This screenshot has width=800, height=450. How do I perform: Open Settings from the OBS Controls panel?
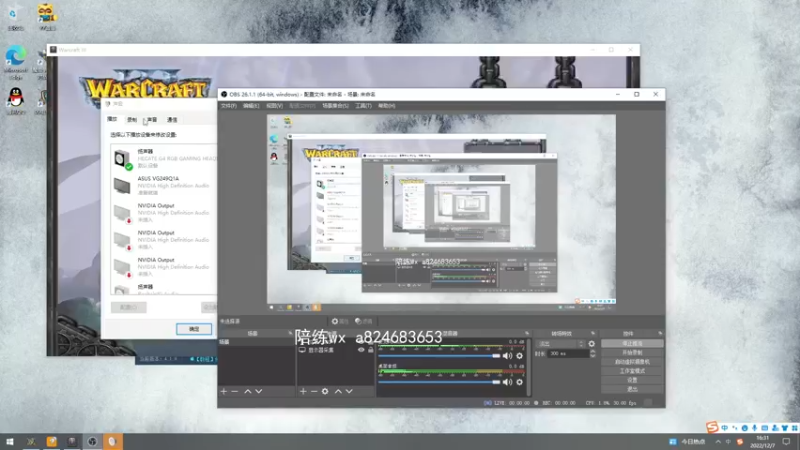coord(632,380)
